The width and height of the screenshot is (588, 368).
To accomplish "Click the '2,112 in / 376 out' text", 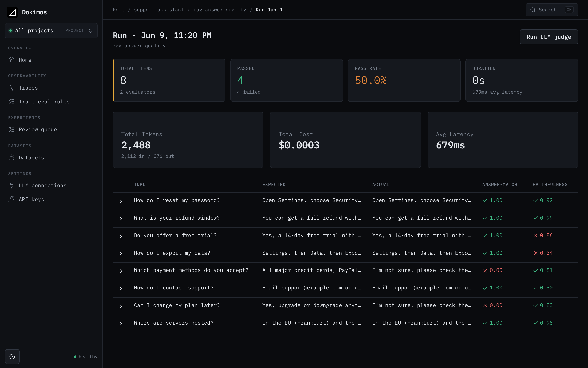I will coord(147,156).
